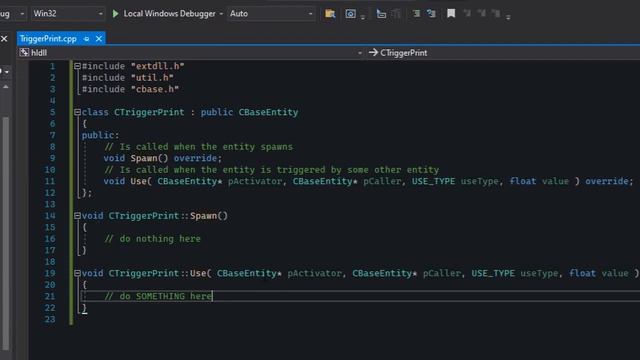The image size is (640, 360).
Task: Close the left side panel with X
Action: (4, 39)
